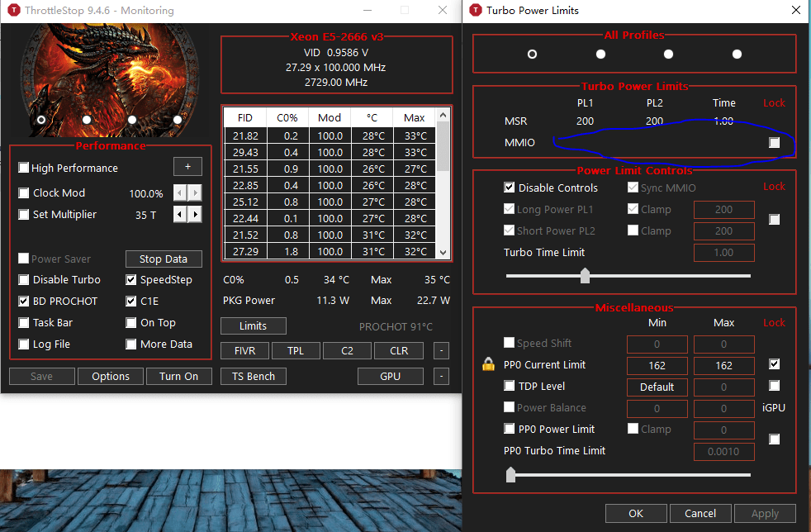Click the GPU button
Screen dimensions: 811x532
(391, 376)
